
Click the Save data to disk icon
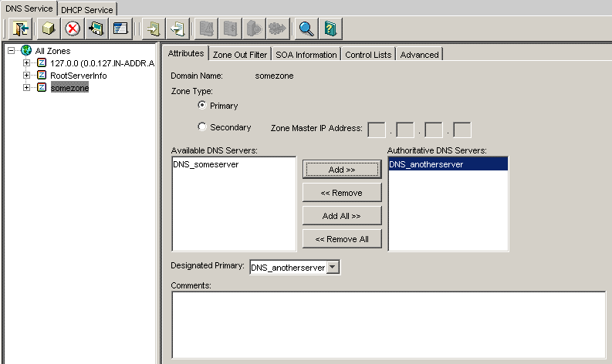pyautogui.click(x=96, y=29)
